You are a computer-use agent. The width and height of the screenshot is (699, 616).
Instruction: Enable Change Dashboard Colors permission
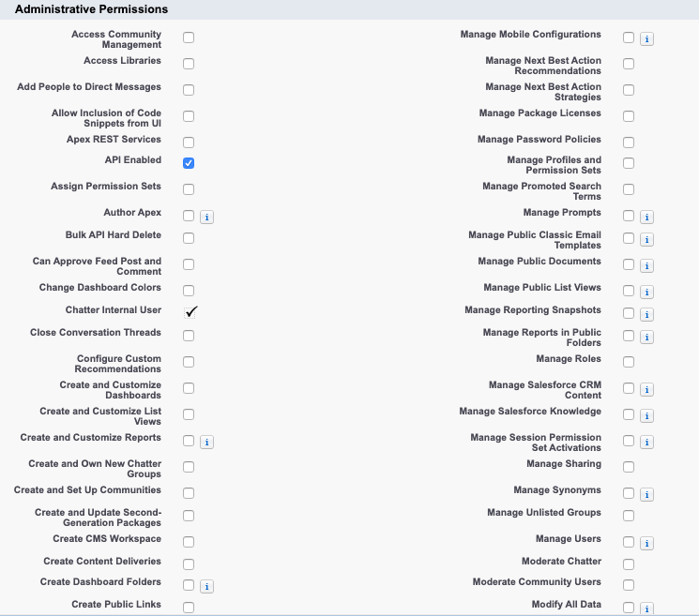189,291
